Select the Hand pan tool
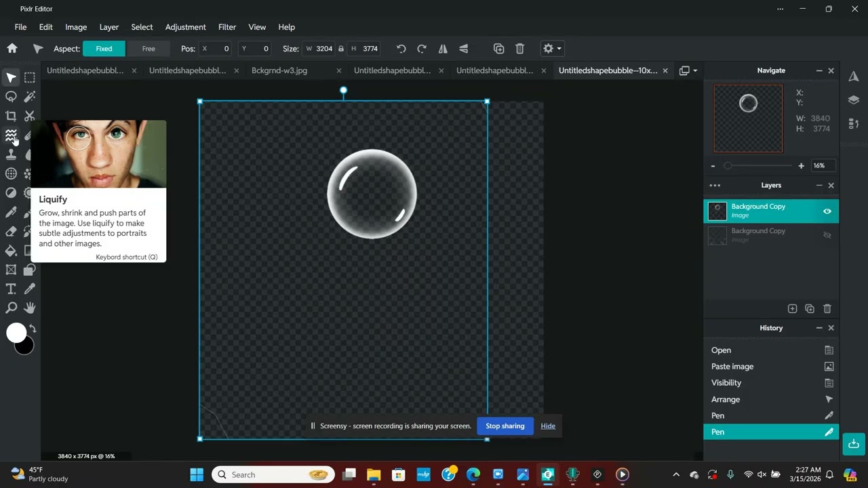Viewport: 868px width, 488px height. [x=30, y=308]
